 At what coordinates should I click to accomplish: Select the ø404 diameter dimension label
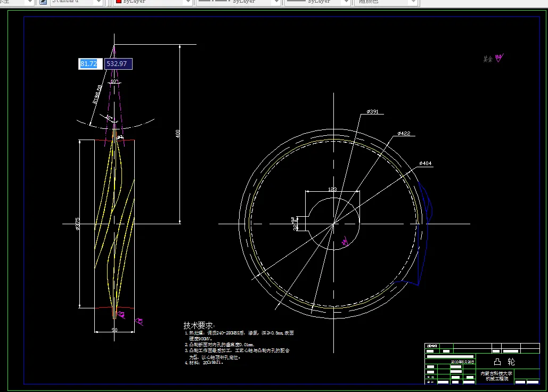(426, 163)
